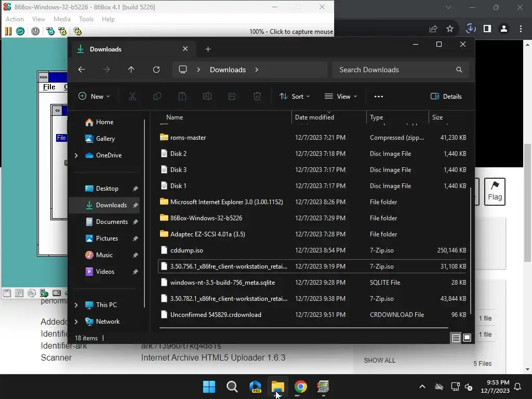The image size is (532, 399).
Task: Open the View dropdown in Explorer
Action: coord(341,96)
